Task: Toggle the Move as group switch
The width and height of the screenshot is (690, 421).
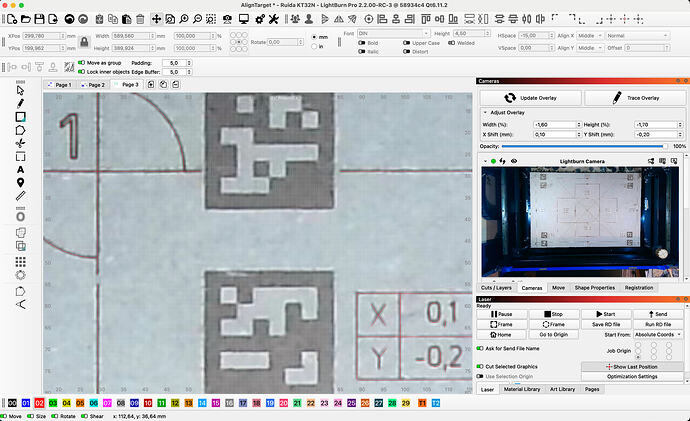Action: click(81, 63)
